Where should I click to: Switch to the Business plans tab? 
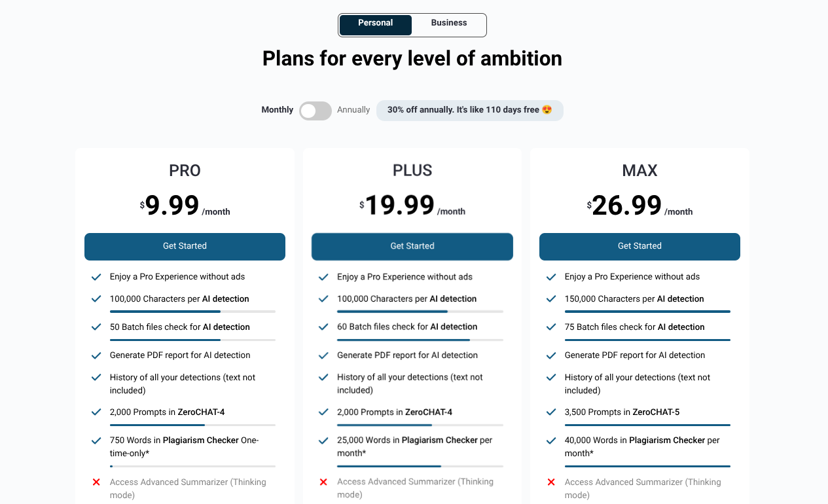pos(449,24)
